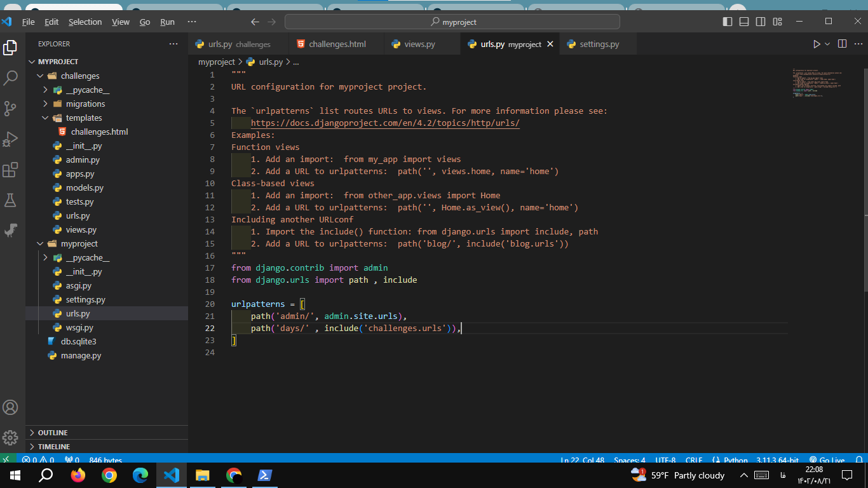Open Run and Debug view
Screen dimensions: 868x488
pyautogui.click(x=11, y=139)
